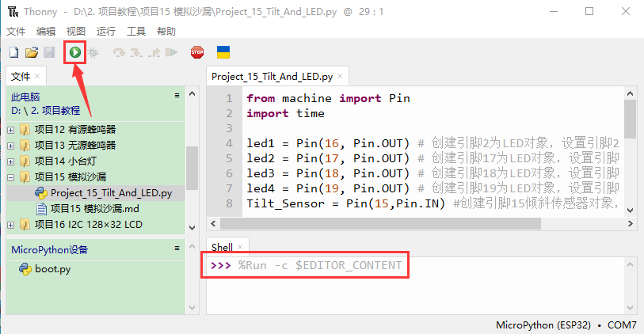The image size is (644, 334).
Task: Click the Ukraine flag toolbar icon
Action: [x=223, y=52]
